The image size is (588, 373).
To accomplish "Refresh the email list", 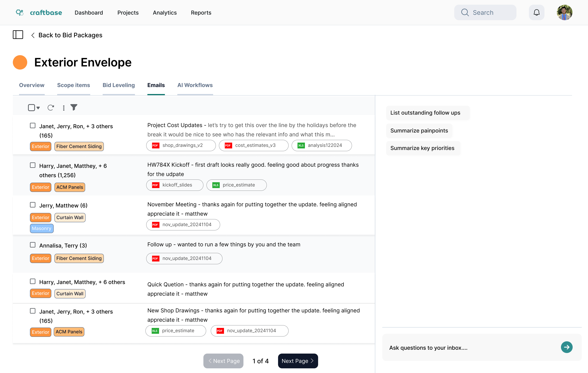I will point(51,108).
